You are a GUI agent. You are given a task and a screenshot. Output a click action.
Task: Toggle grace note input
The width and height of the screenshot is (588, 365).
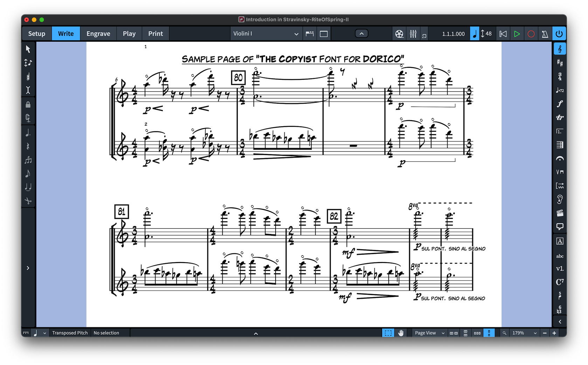click(x=28, y=174)
